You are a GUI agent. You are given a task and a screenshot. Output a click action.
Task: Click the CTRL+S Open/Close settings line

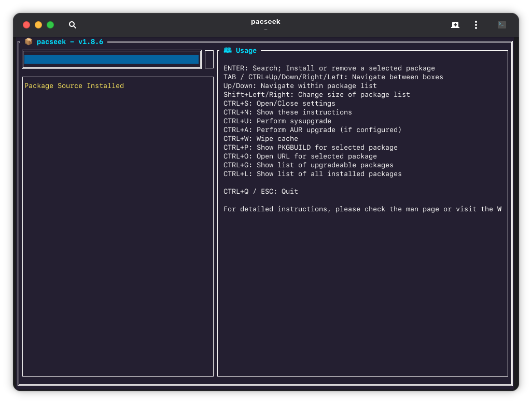pos(279,103)
